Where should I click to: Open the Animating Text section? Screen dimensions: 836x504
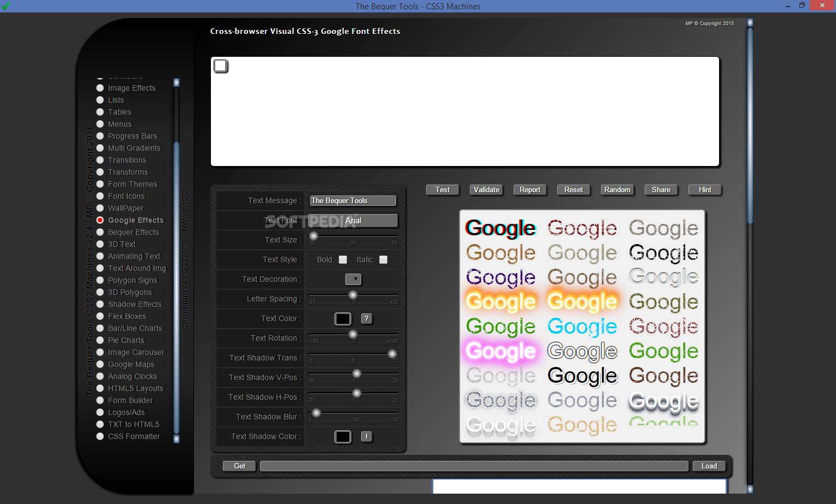pyautogui.click(x=134, y=256)
